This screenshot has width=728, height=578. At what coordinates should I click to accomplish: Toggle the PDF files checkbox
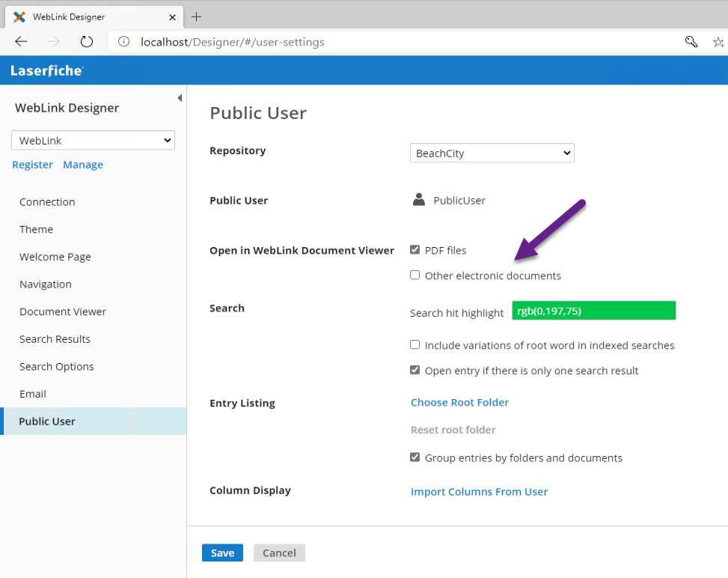415,250
